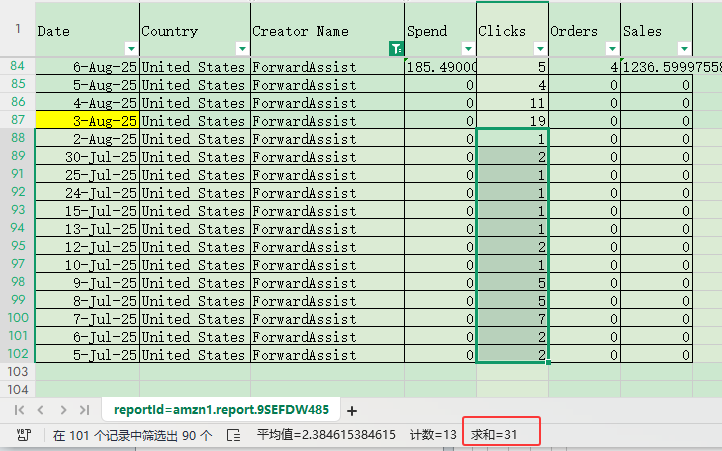
Task: Click the Spend cell 185.49000
Action: pyautogui.click(x=440, y=66)
